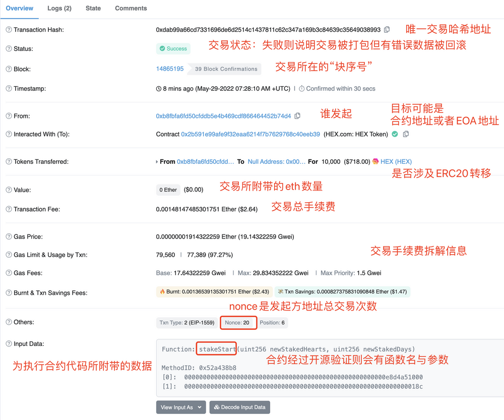Screen dimensions: 504x420
Task: Open the View Input As dropdown
Action: pyautogui.click(x=180, y=407)
